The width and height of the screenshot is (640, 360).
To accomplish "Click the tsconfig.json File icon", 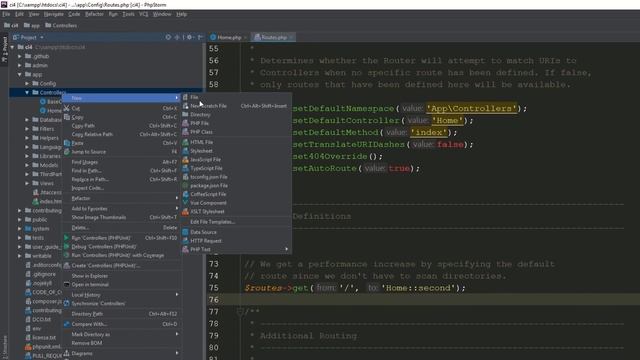I will [185, 177].
